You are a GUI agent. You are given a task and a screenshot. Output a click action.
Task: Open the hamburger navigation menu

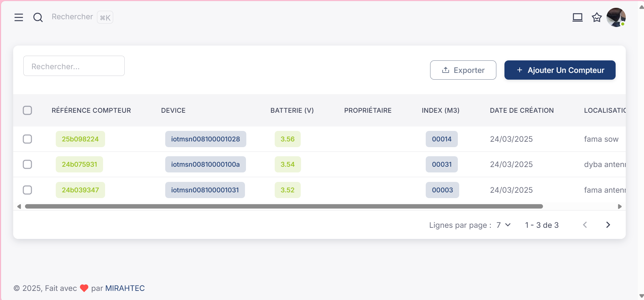pyautogui.click(x=19, y=17)
